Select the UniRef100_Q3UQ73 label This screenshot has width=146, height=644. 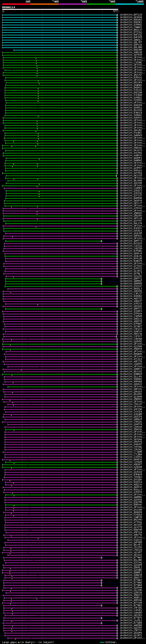point(131,191)
